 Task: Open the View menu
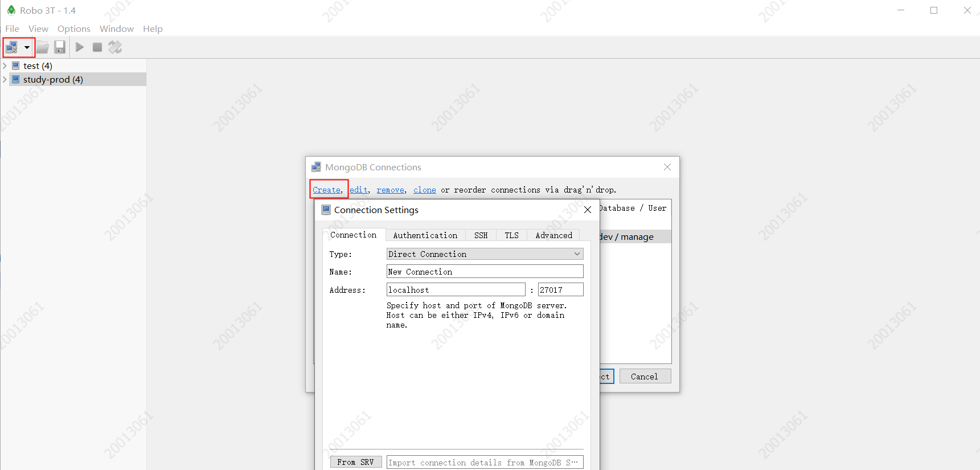[x=38, y=28]
